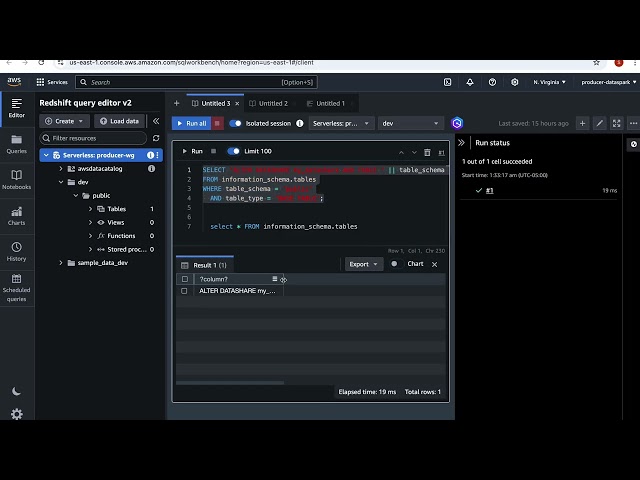
Task: Move the cell down
Action: (414, 152)
